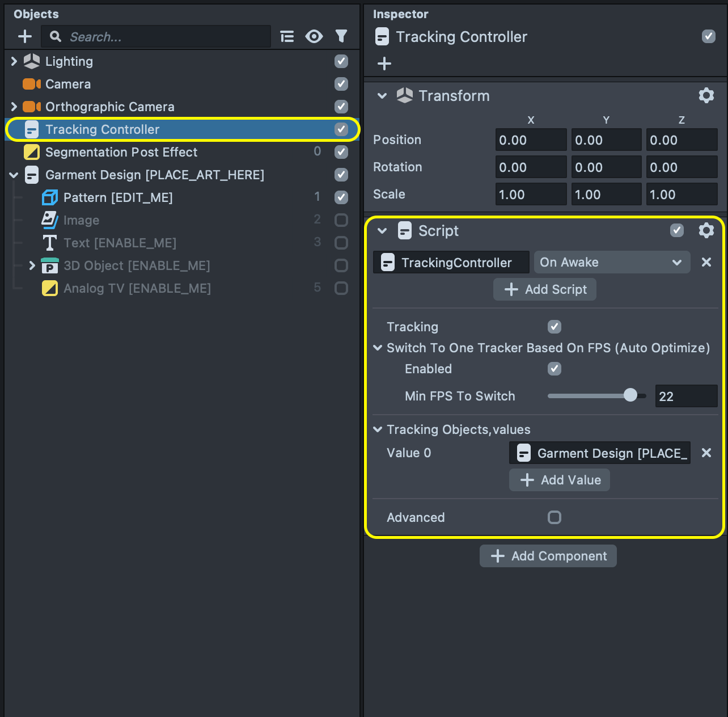728x717 pixels.
Task: Uncheck the Tracking checkbox in Script
Action: 554,327
